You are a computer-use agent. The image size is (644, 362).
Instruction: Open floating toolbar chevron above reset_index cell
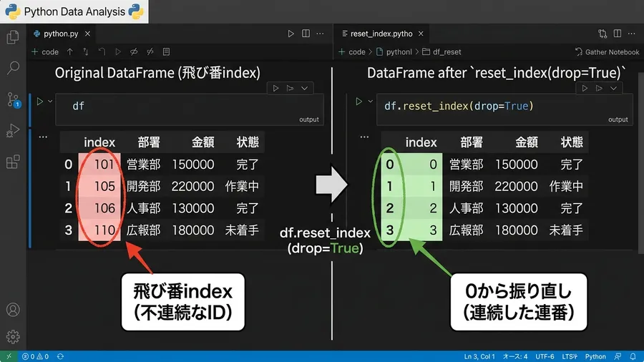613,88
